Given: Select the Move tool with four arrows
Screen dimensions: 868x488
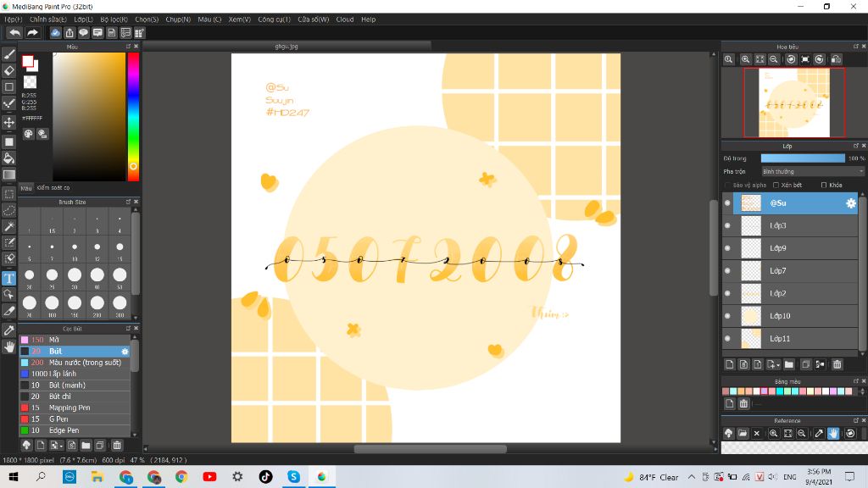Looking at the screenshot, I should tap(8, 122).
